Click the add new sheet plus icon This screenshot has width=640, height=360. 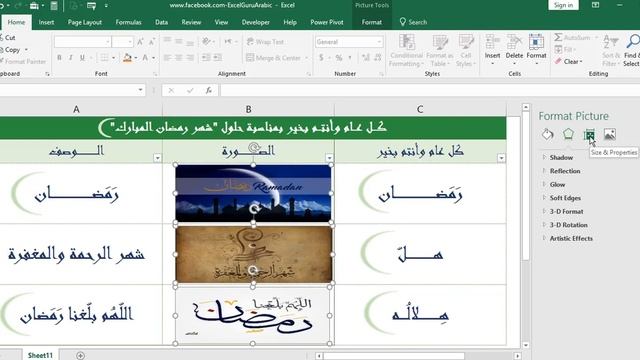click(x=80, y=356)
